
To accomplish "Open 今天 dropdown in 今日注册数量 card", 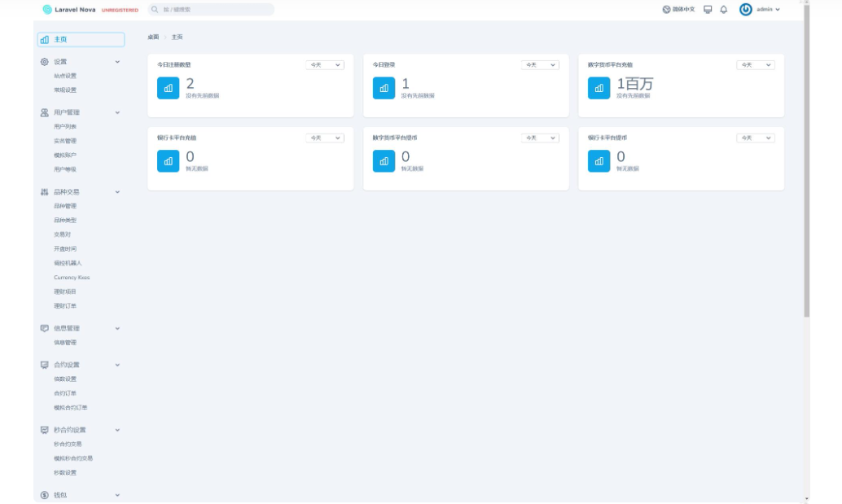I will coord(325,65).
